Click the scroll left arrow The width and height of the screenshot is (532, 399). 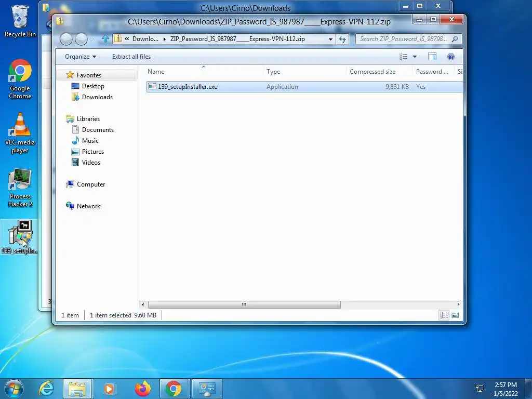[143, 304]
